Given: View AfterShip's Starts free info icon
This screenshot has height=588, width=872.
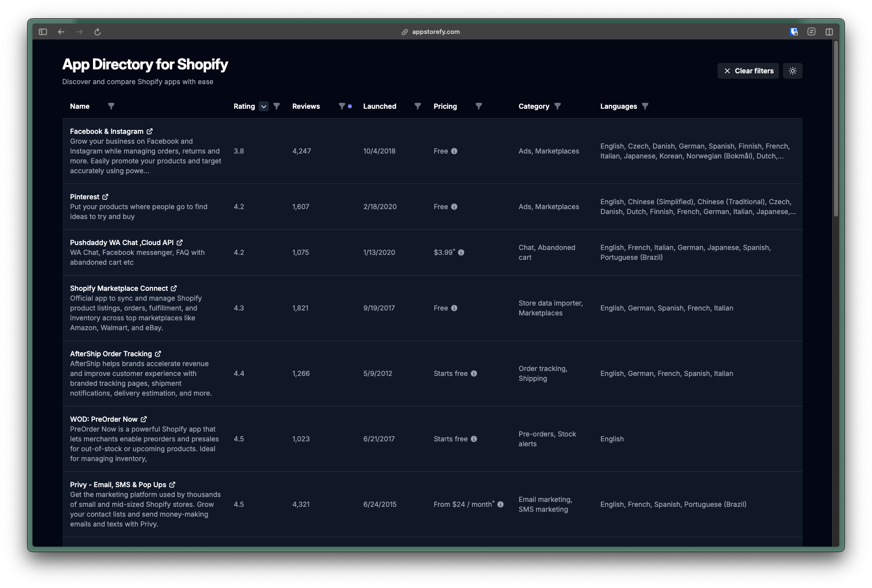Looking at the screenshot, I should tap(474, 373).
